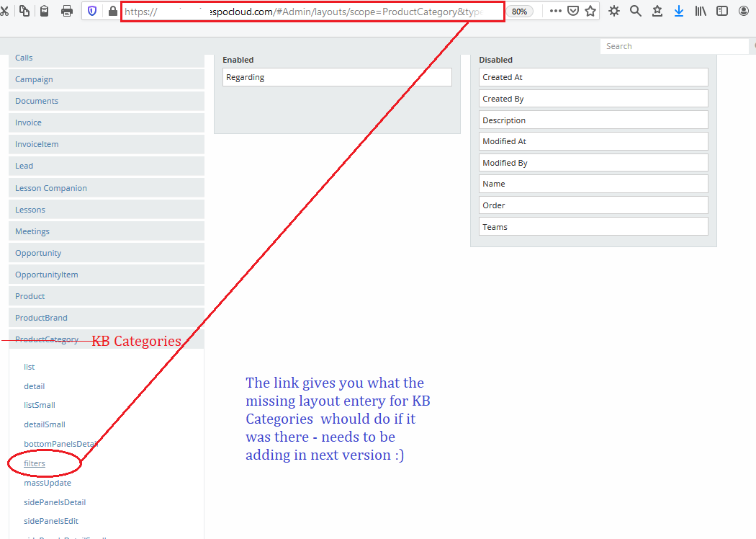The width and height of the screenshot is (756, 539).
Task: Open the page actions three-dot menu
Action: [x=555, y=11]
